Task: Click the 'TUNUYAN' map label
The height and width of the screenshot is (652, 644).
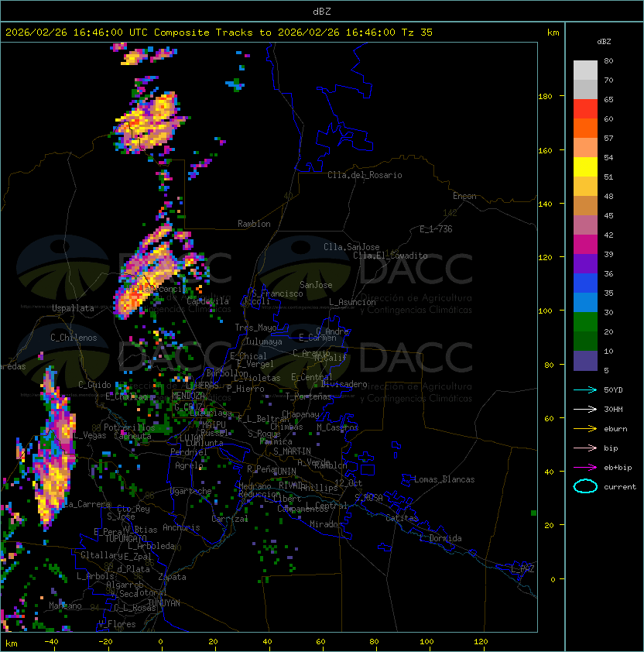Action: point(164,603)
